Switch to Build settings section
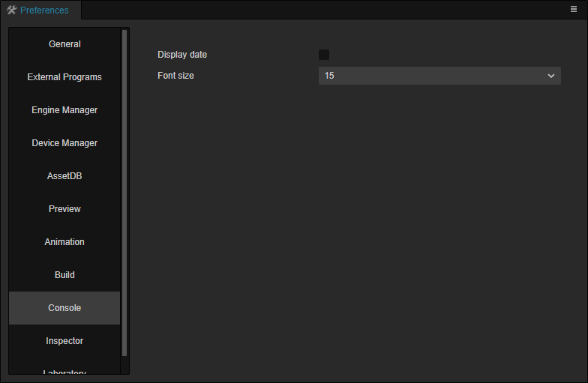Viewport: 588px width, 383px height. point(64,275)
